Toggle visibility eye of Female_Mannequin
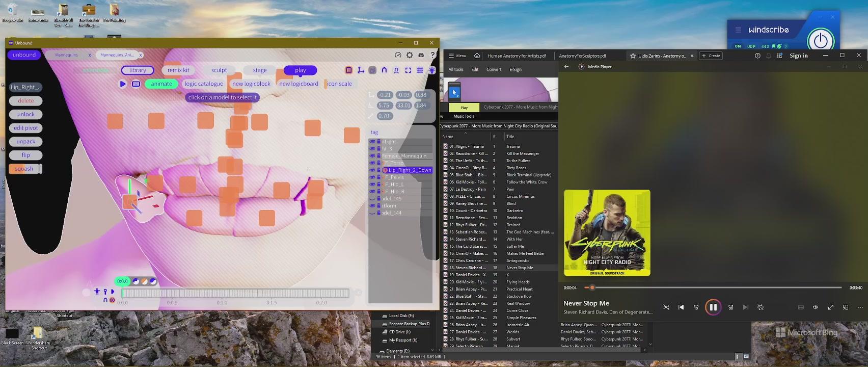The width and height of the screenshot is (868, 367). pos(372,156)
